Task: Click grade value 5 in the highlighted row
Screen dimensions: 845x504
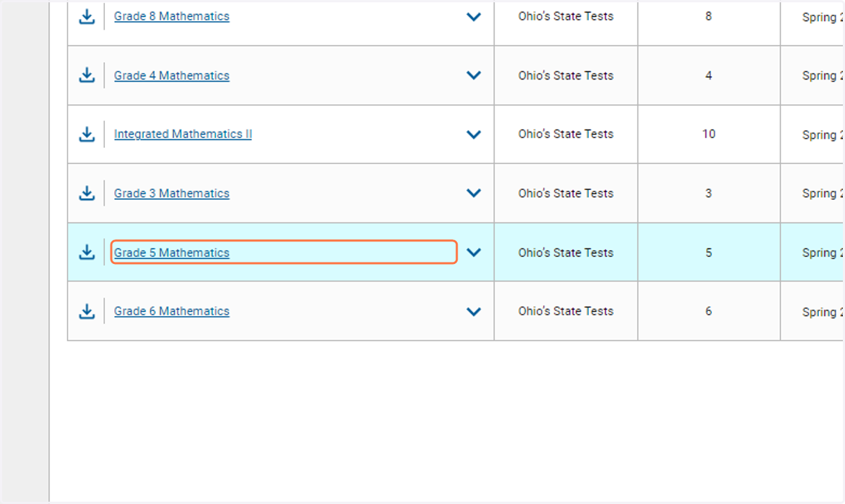Action: [x=708, y=252]
